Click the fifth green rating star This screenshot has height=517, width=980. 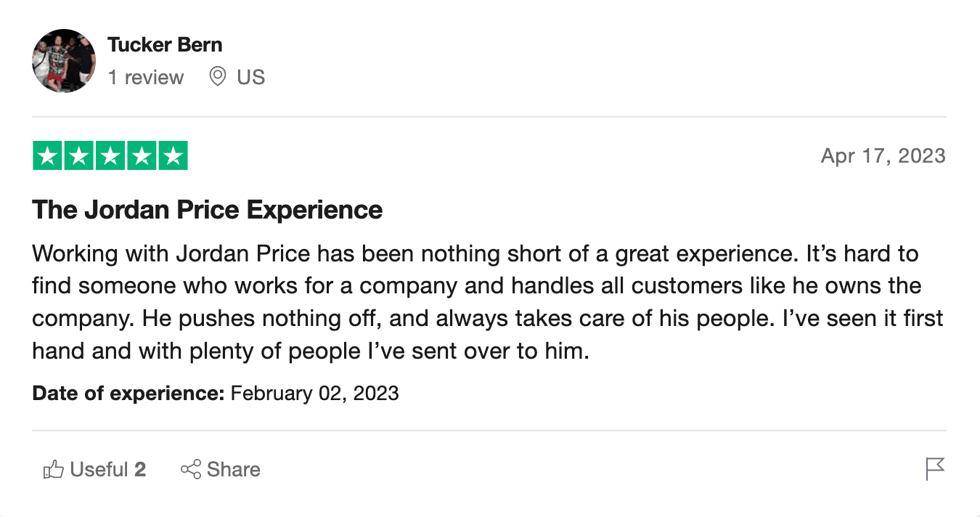tap(173, 156)
